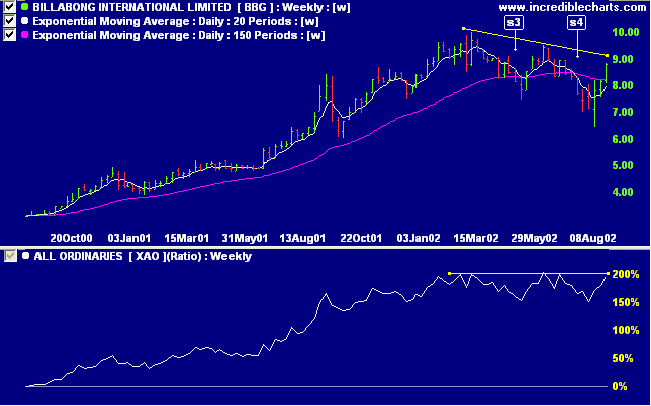Click the 15Mar02 date label
Viewport: 651px width, 406px height.
(476, 238)
